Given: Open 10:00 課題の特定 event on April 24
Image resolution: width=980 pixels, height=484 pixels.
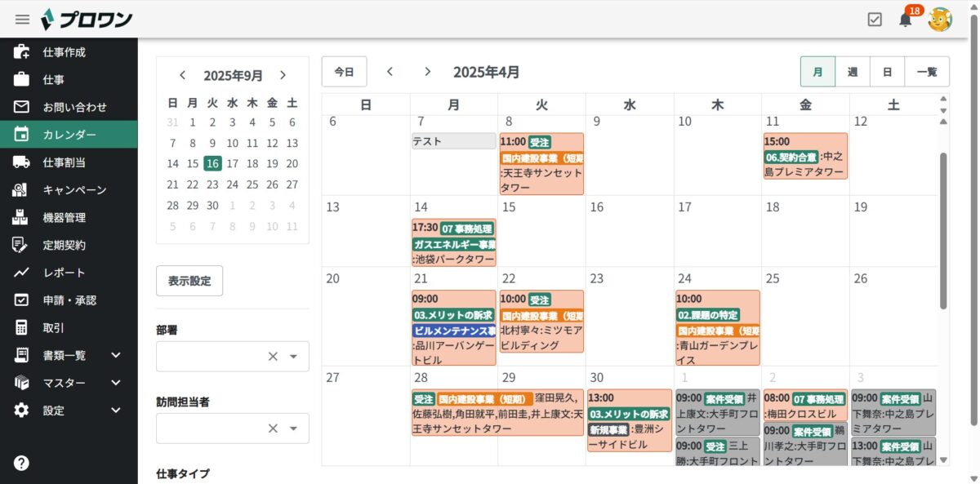Looking at the screenshot, I should (718, 328).
